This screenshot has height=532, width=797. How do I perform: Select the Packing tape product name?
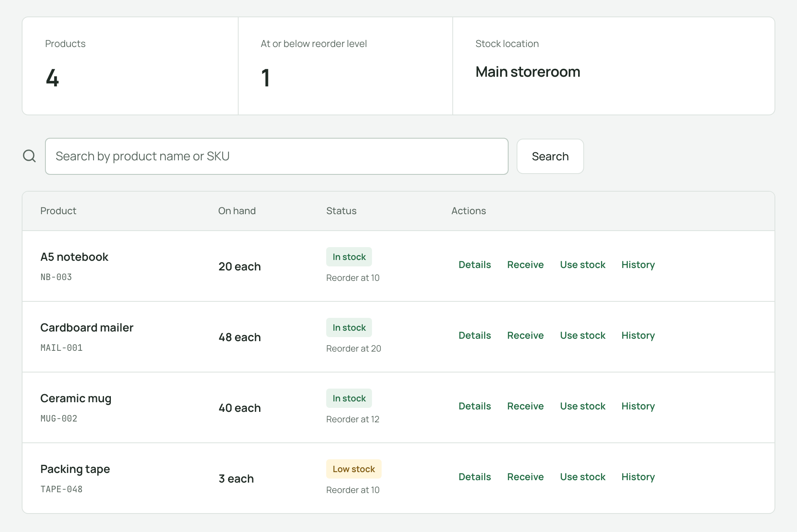pos(75,469)
